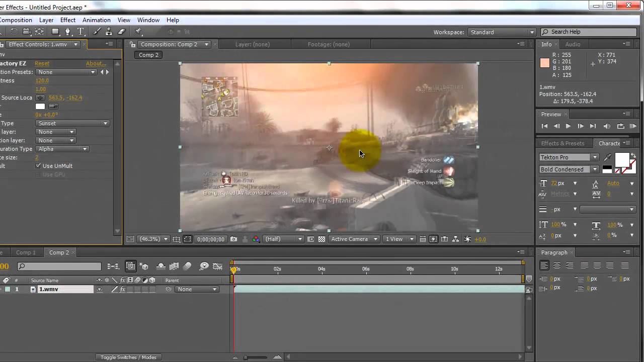Click the Comp Flowchart icon in viewer
Screen dimensions: 644x362
455,239
